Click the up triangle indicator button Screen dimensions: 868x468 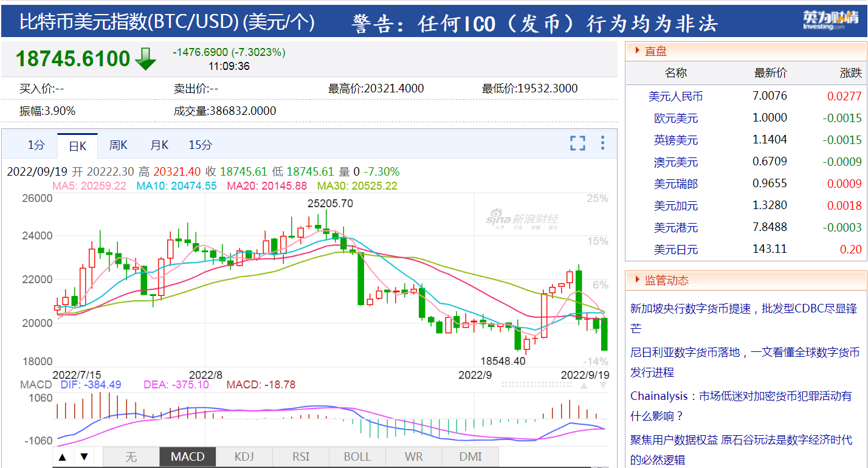63,456
